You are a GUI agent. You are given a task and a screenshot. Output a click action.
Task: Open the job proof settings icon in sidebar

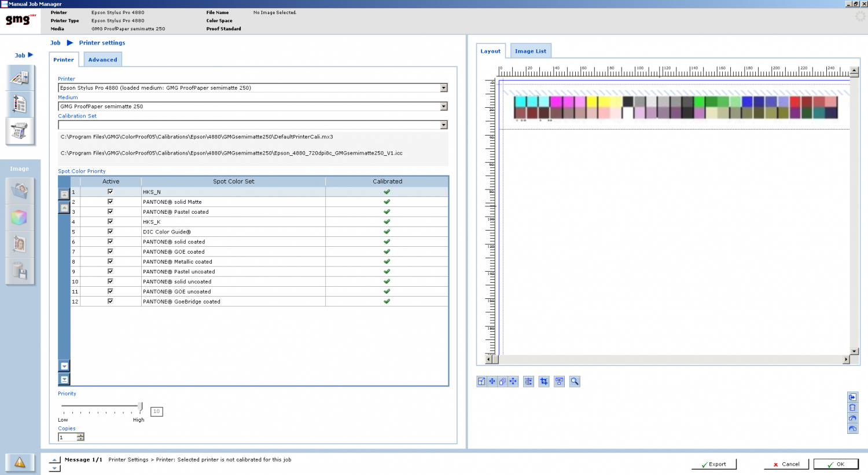click(20, 78)
